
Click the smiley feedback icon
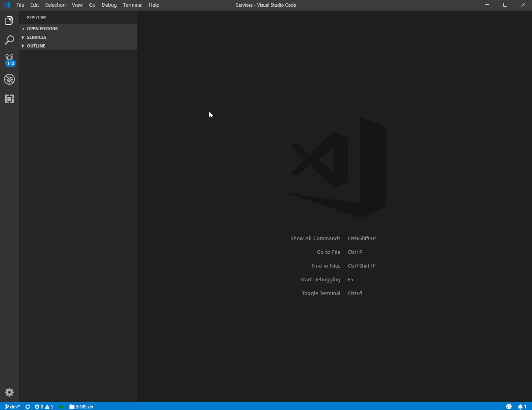[x=509, y=406]
